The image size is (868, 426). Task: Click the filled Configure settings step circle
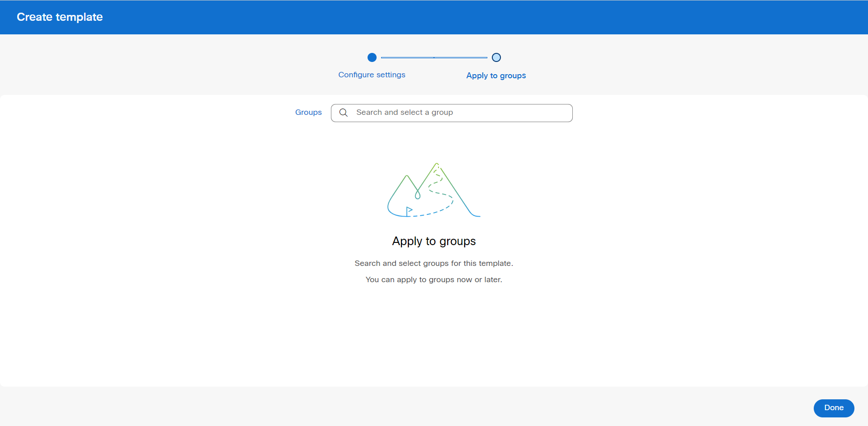tap(372, 57)
